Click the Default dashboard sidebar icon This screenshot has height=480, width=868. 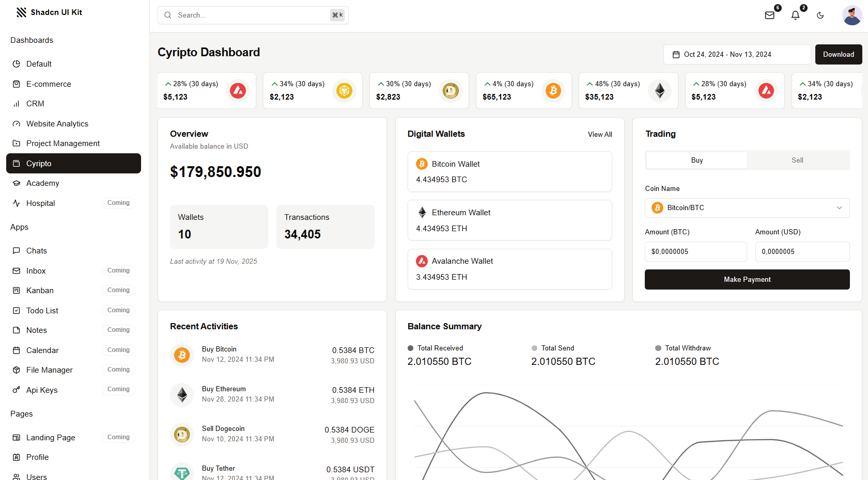(17, 64)
